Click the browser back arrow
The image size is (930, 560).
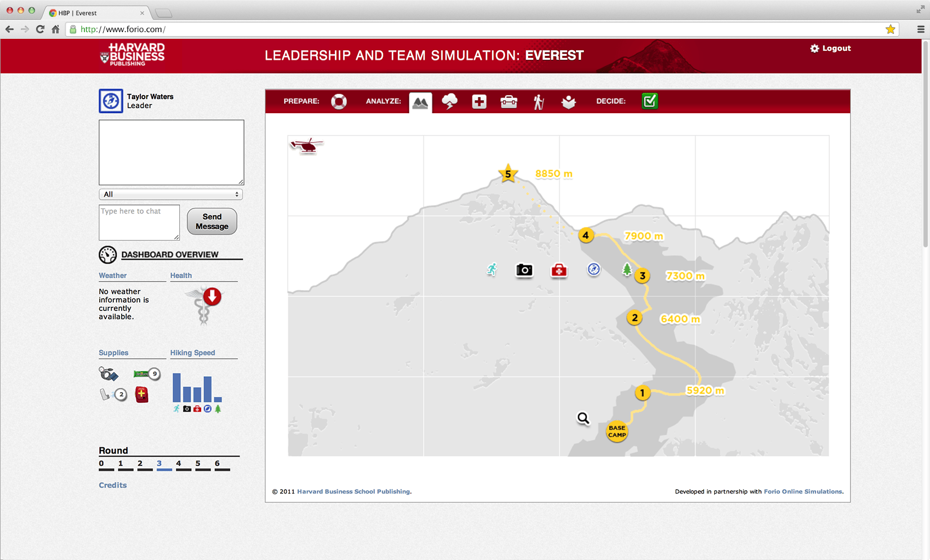(x=10, y=29)
